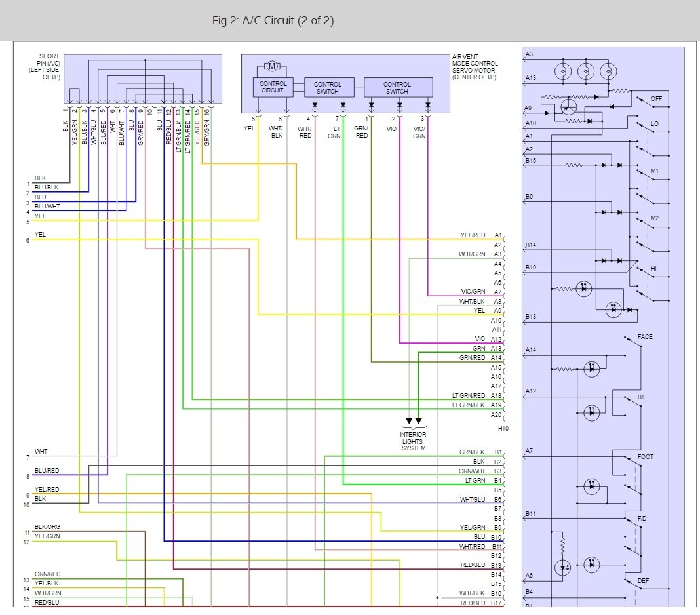
Task: Click the WHT wire label at left pin 7
Action: [x=41, y=452]
